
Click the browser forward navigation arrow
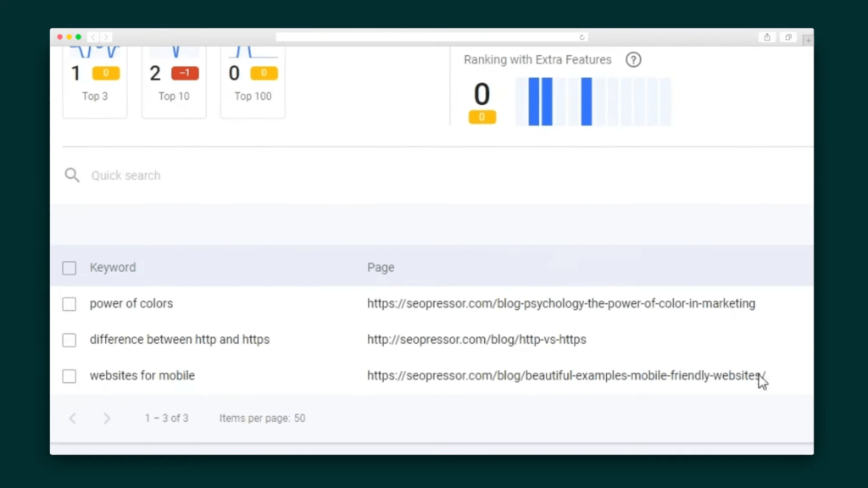tap(106, 37)
